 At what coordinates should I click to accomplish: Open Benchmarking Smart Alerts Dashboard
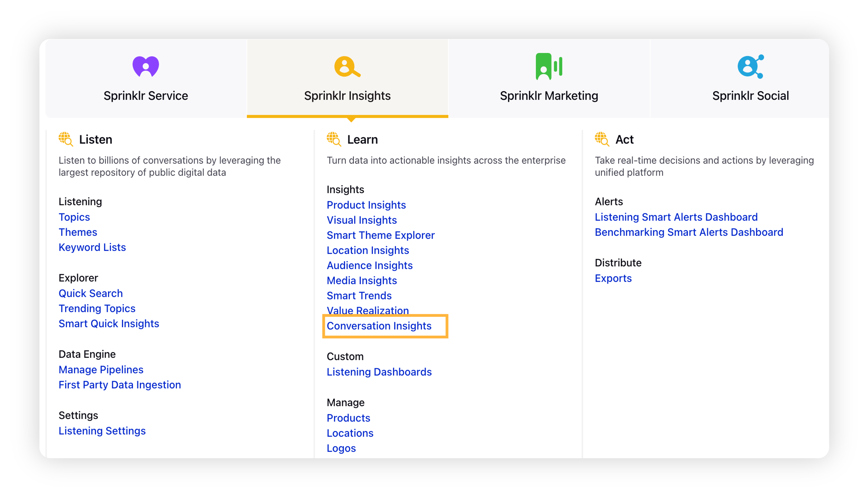point(689,232)
